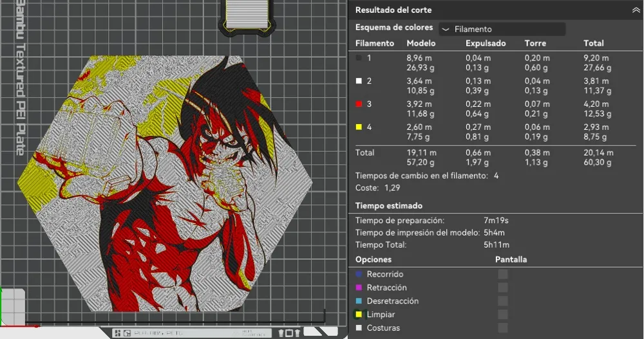Image resolution: width=644 pixels, height=339 pixels.
Task: Click the "7m19s" preparation time
Action: [x=496, y=221]
